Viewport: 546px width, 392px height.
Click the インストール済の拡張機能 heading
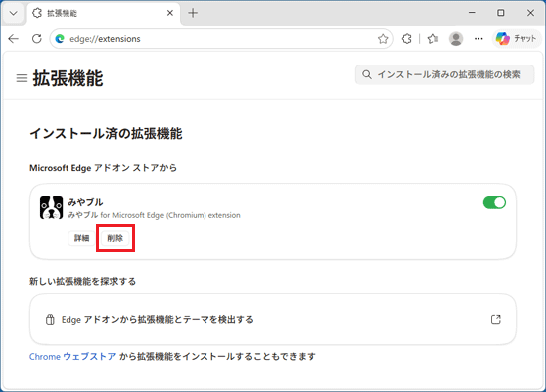[105, 134]
